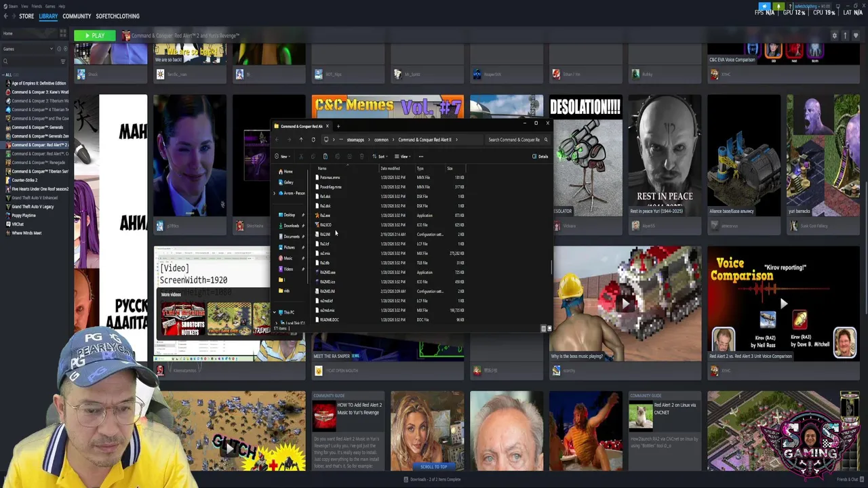868x488 pixels.
Task: Play the Voice Comparison Kirov video
Action: (x=783, y=304)
